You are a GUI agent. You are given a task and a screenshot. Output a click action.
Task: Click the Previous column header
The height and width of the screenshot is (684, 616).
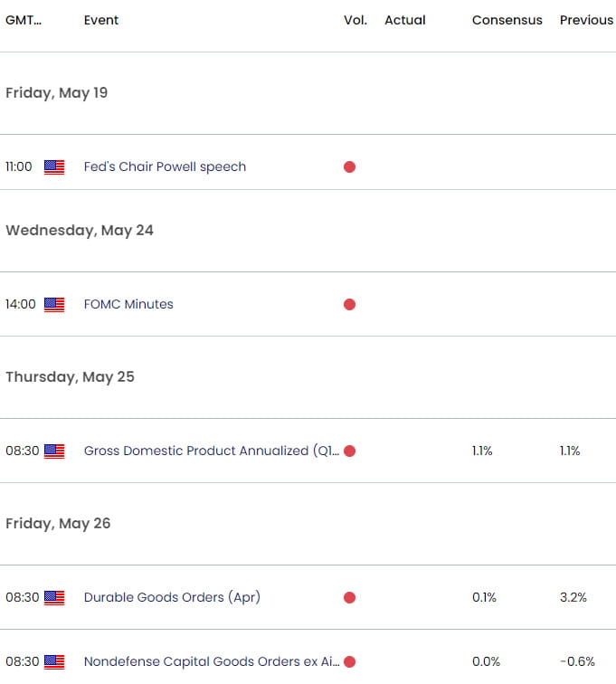[586, 20]
